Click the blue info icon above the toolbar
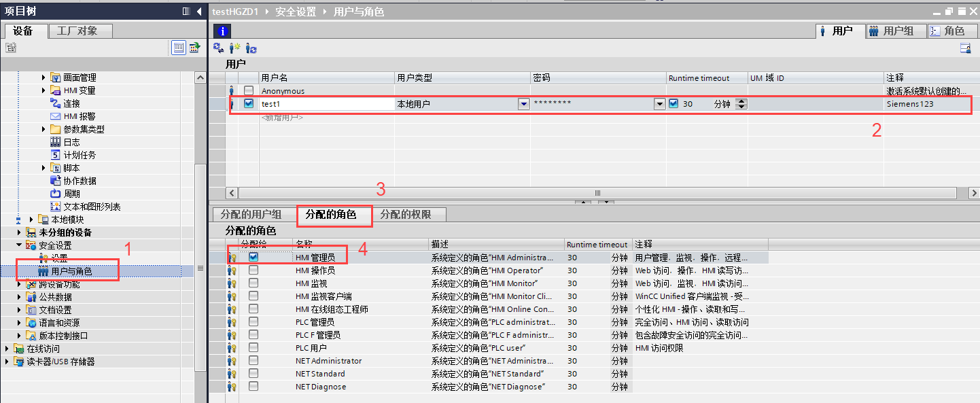The height and width of the screenshot is (403, 980). tap(222, 31)
